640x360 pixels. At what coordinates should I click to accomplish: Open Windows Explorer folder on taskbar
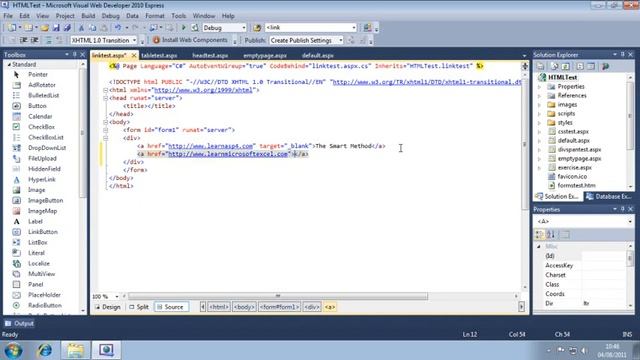76,350
